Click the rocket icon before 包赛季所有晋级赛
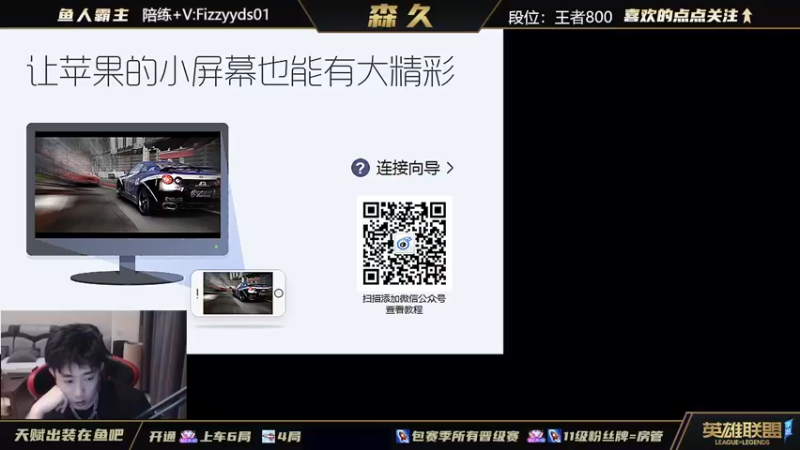Viewport: 800px width, 450px height. click(403, 436)
